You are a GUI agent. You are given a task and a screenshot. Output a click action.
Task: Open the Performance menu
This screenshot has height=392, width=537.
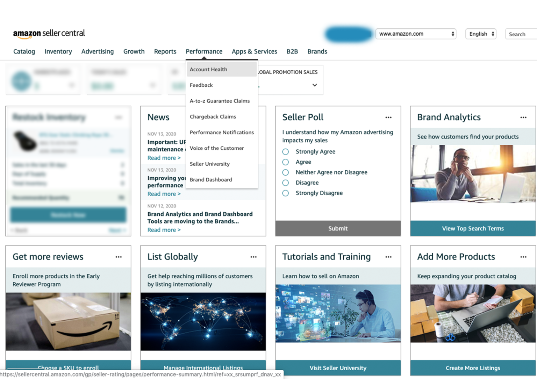click(204, 51)
